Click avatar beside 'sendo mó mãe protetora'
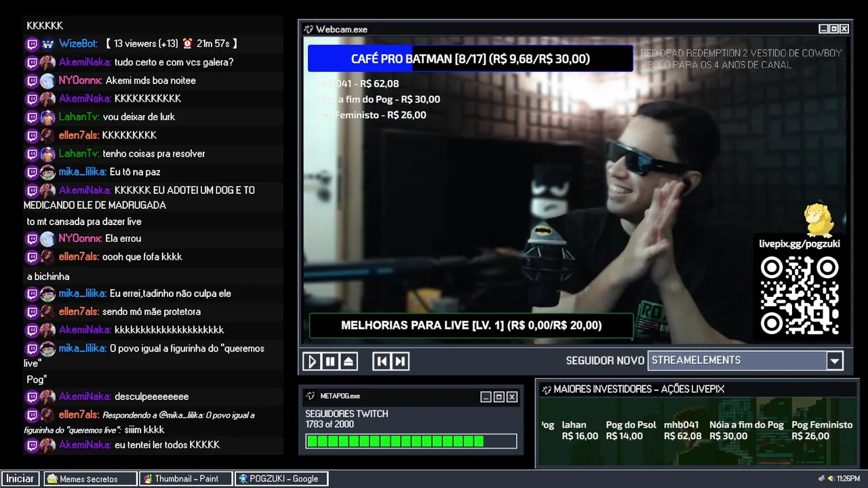The image size is (868, 488). pos(47,312)
